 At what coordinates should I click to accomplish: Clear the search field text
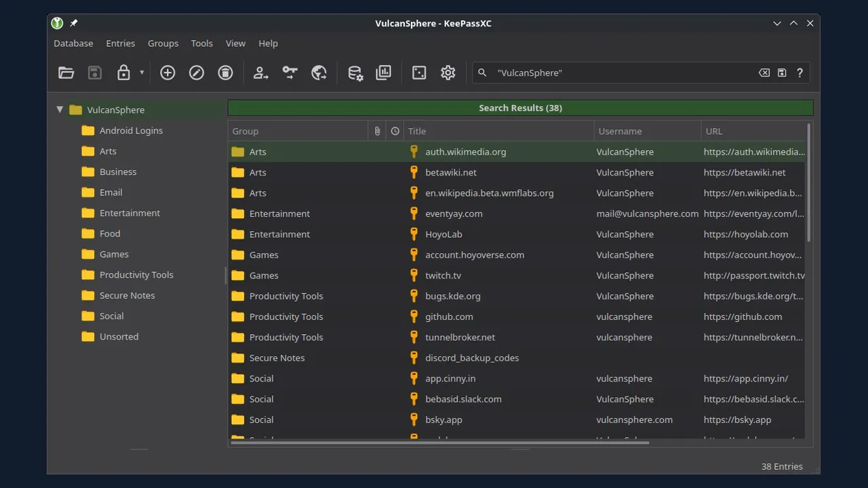pyautogui.click(x=764, y=73)
